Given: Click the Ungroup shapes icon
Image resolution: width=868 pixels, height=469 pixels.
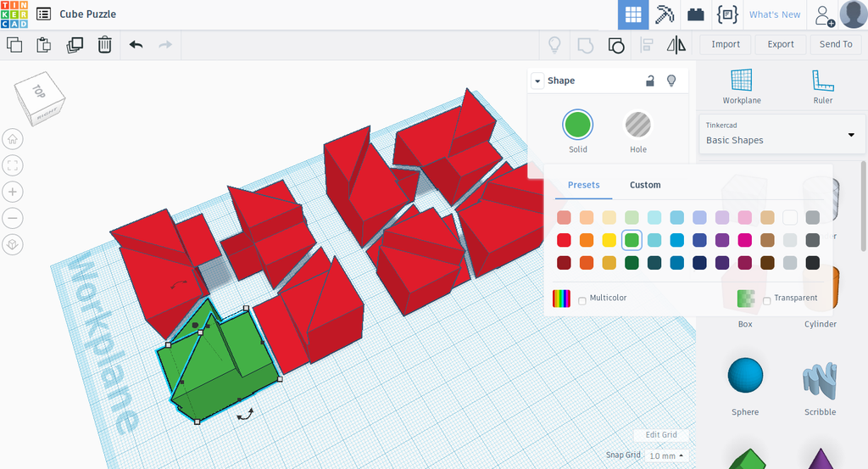Looking at the screenshot, I should click(x=616, y=44).
